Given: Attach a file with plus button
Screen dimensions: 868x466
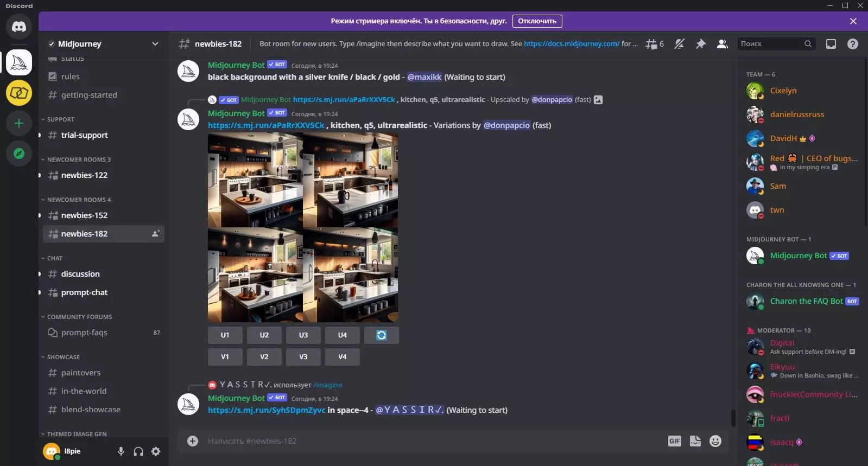Looking at the screenshot, I should click(193, 441).
